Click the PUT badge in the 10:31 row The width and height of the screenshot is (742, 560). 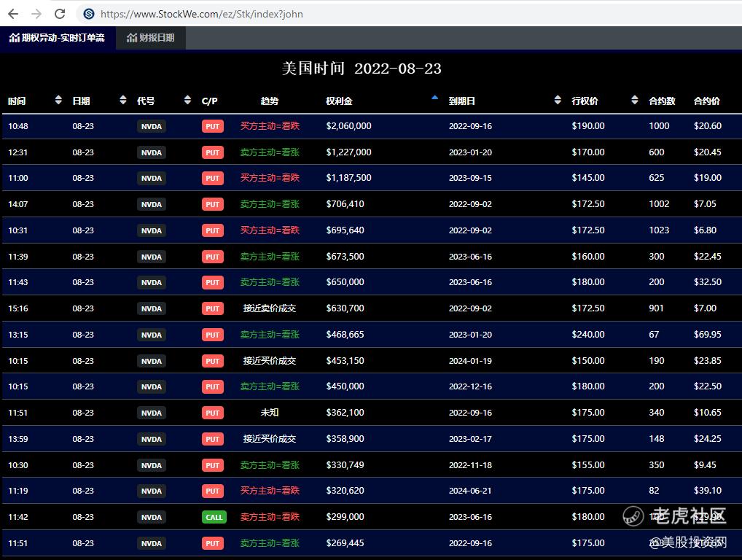213,230
